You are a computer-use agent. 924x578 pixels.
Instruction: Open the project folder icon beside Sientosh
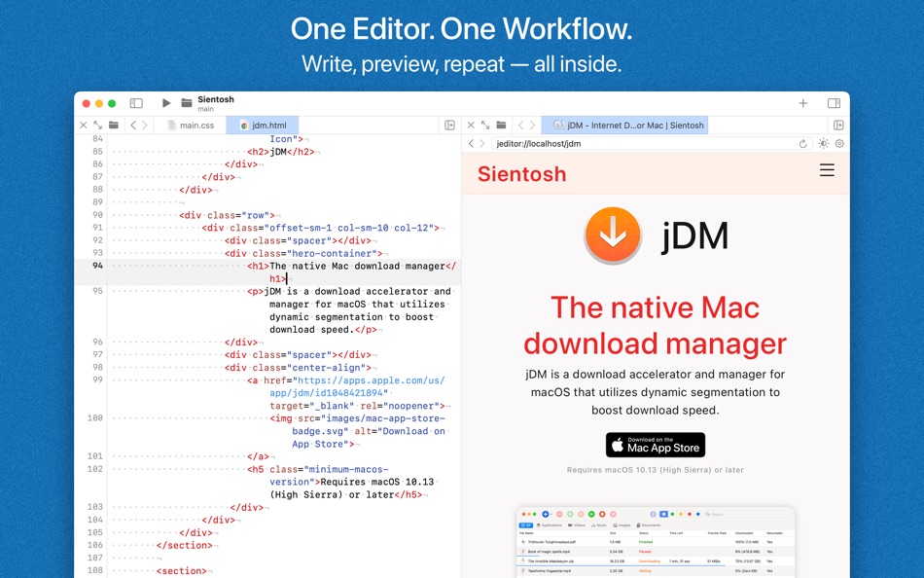[x=186, y=103]
